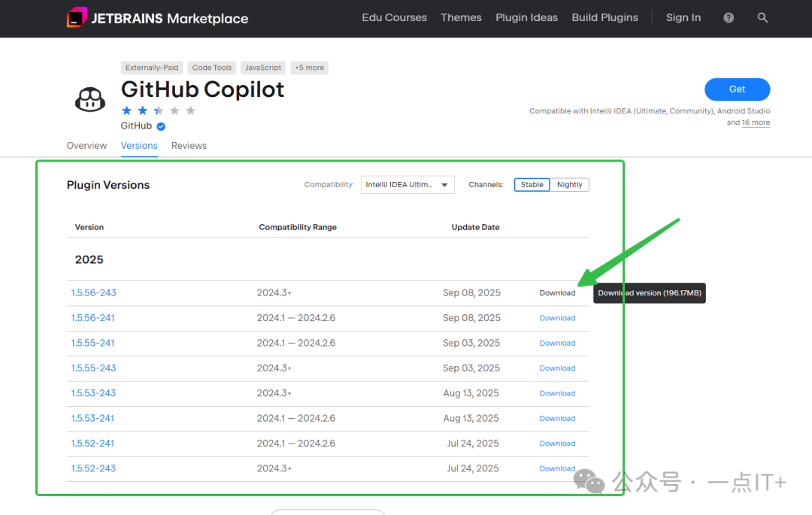Click the 'Aug 13, 2025' date for 1.5.53-243

471,393
